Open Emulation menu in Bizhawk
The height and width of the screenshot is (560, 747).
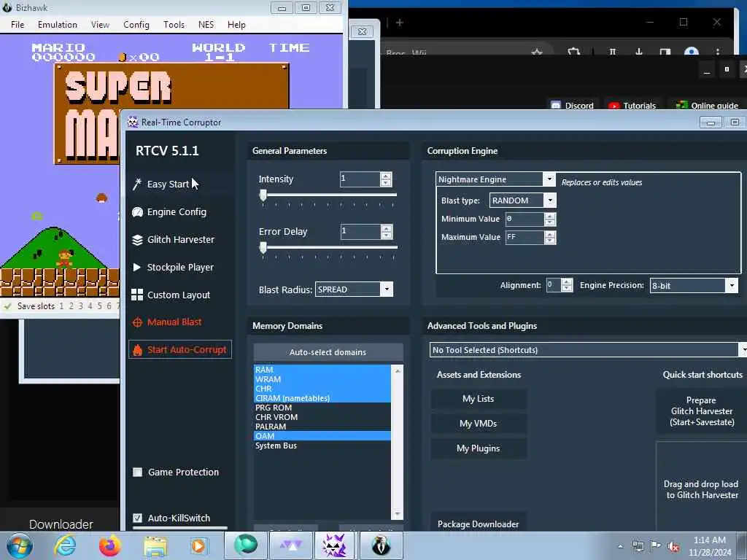tap(58, 24)
